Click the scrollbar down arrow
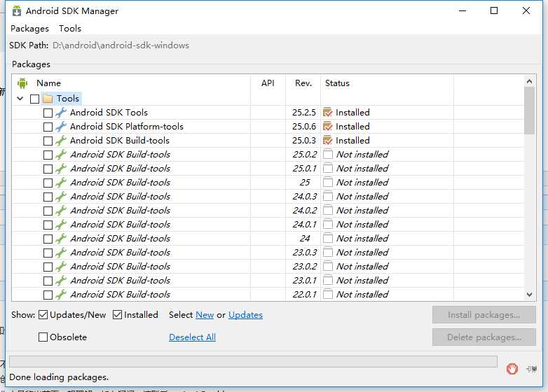The width and height of the screenshot is (548, 392). click(x=530, y=295)
